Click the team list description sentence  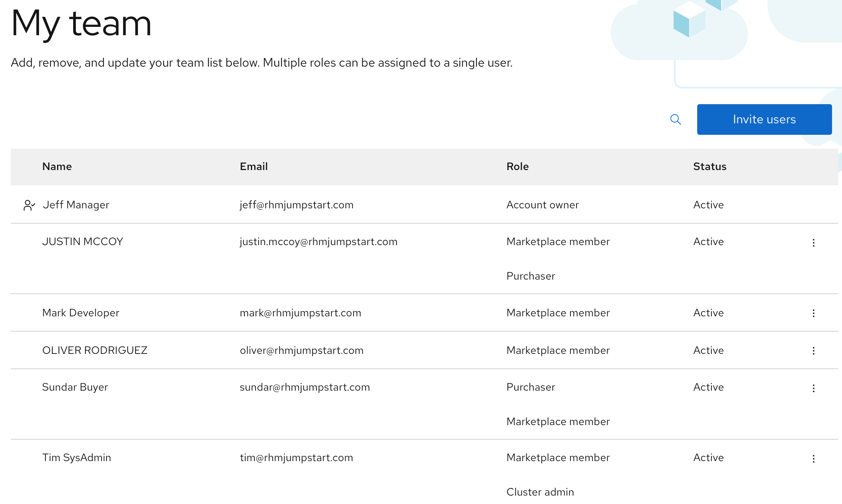(x=262, y=63)
